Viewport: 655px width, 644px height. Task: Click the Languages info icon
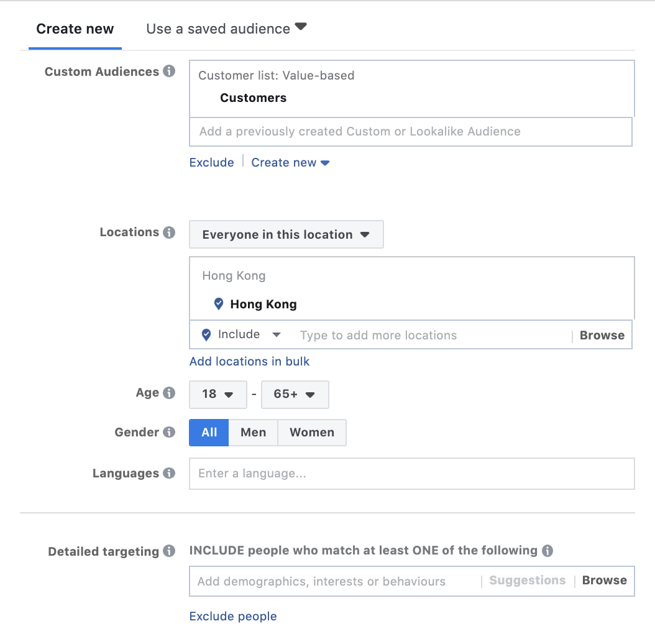[169, 473]
